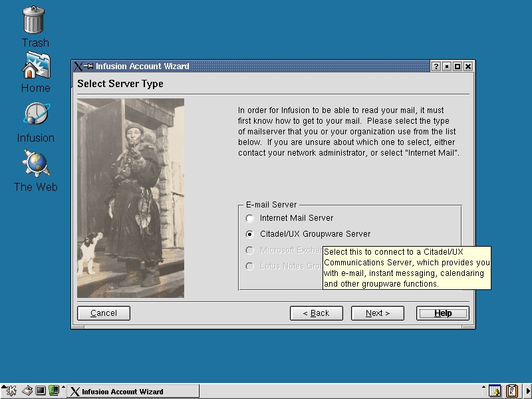Click the panel hide arrow at the right edge
The image size is (532, 399).
click(528, 391)
